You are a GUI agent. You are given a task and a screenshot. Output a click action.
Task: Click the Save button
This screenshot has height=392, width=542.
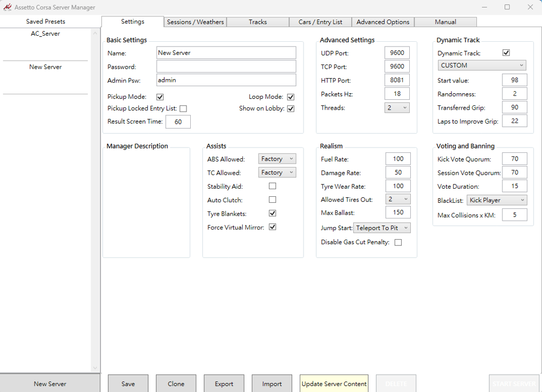[x=128, y=384]
